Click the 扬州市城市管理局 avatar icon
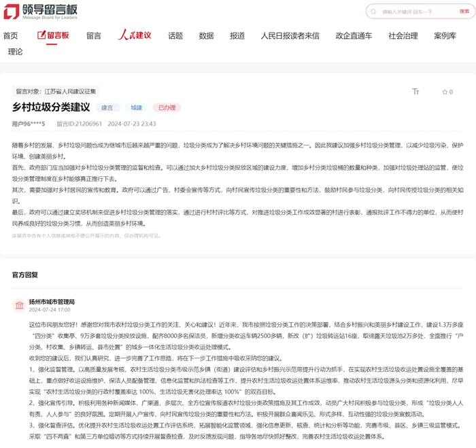Viewport: 476px width, 448px height. (x=19, y=305)
